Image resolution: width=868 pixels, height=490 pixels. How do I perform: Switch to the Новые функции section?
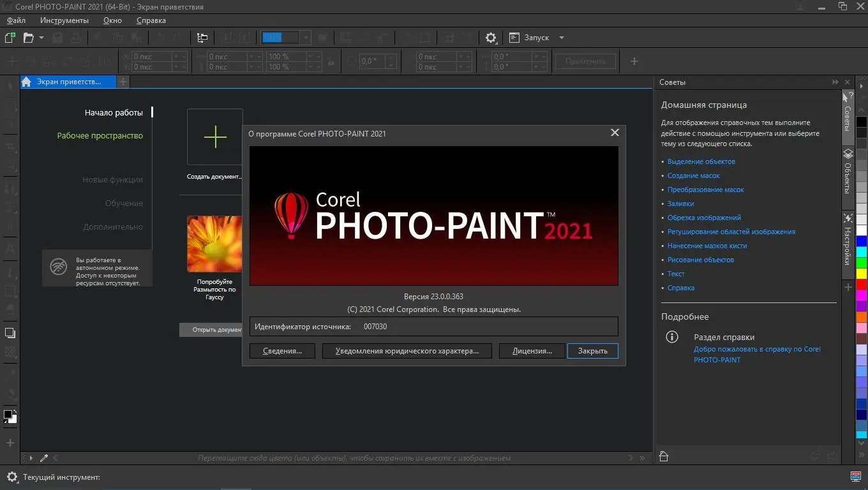(x=112, y=179)
